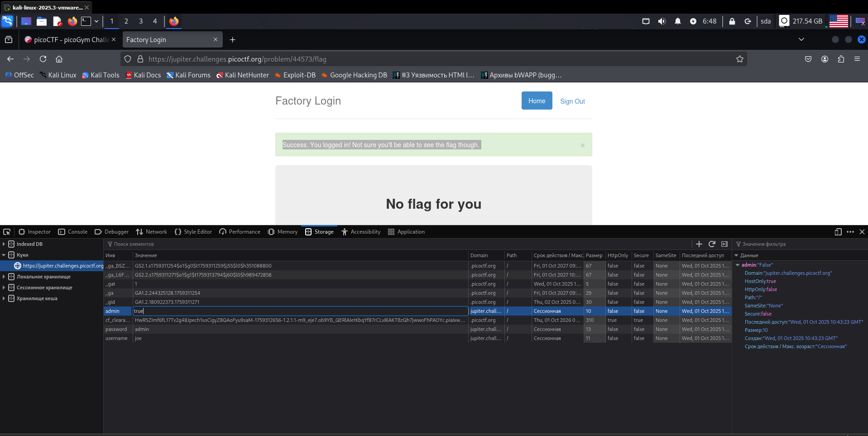Open the Firefox extensions icon

(841, 59)
